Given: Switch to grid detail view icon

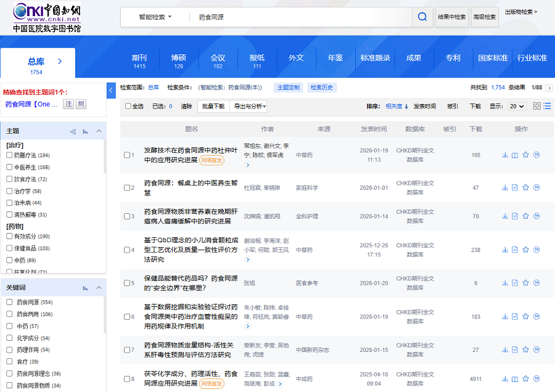Looking at the screenshot, I should 537,106.
